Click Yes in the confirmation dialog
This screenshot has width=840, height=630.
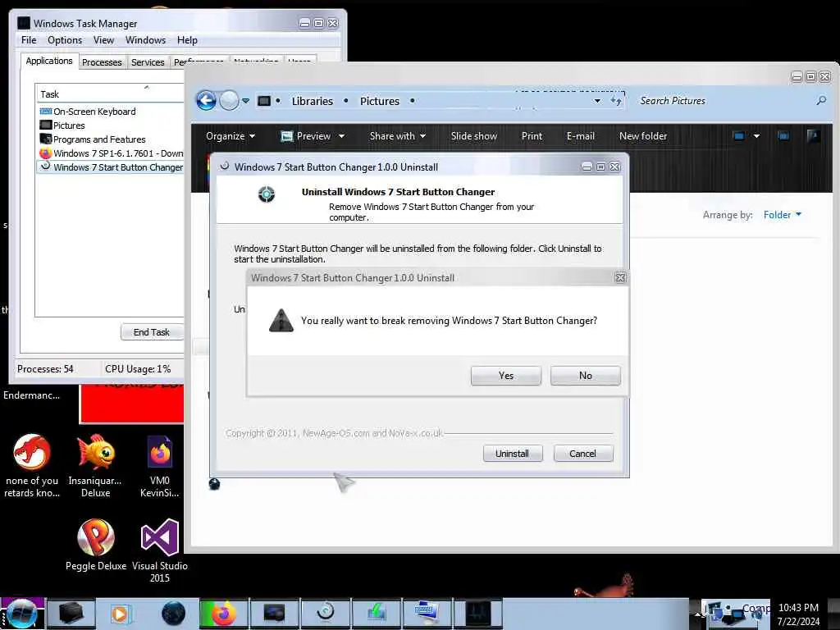tap(505, 376)
